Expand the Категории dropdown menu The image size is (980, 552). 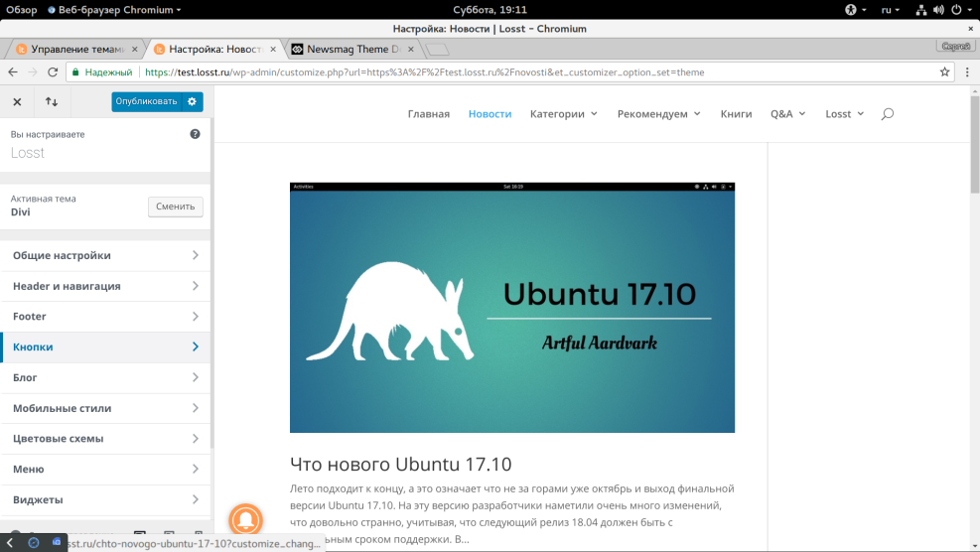coord(563,114)
